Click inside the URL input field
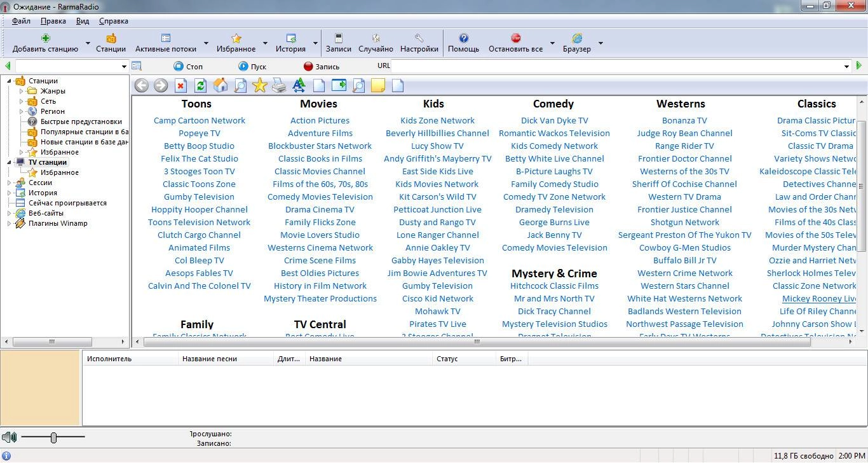This screenshot has height=463, width=868. (x=616, y=66)
